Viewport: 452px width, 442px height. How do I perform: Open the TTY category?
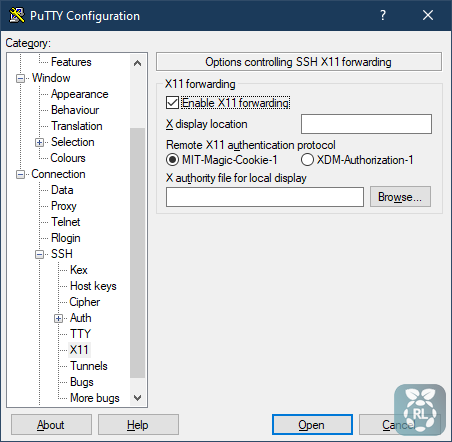tap(80, 334)
